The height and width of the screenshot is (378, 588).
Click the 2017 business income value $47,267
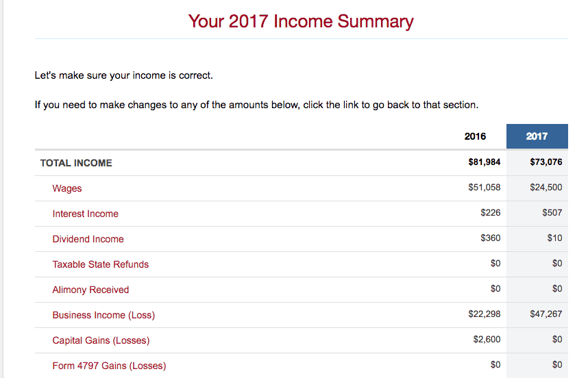click(x=546, y=315)
